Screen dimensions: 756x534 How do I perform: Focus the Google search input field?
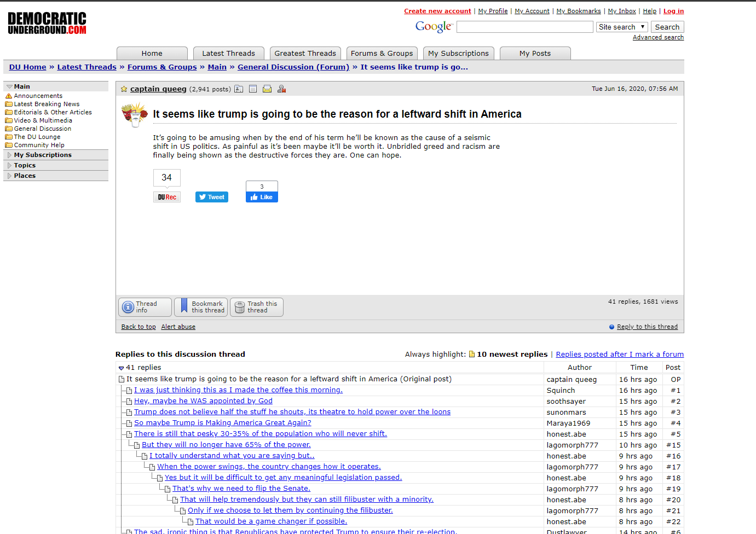[x=525, y=27]
